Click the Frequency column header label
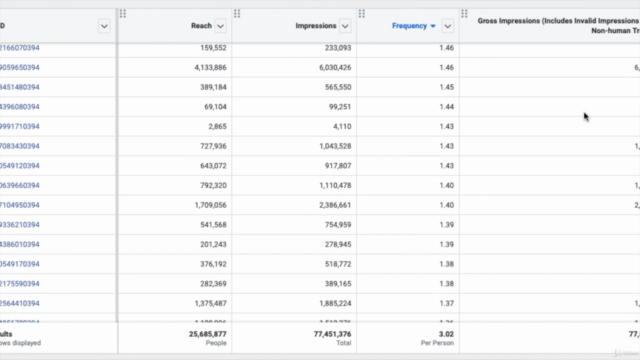 point(409,26)
